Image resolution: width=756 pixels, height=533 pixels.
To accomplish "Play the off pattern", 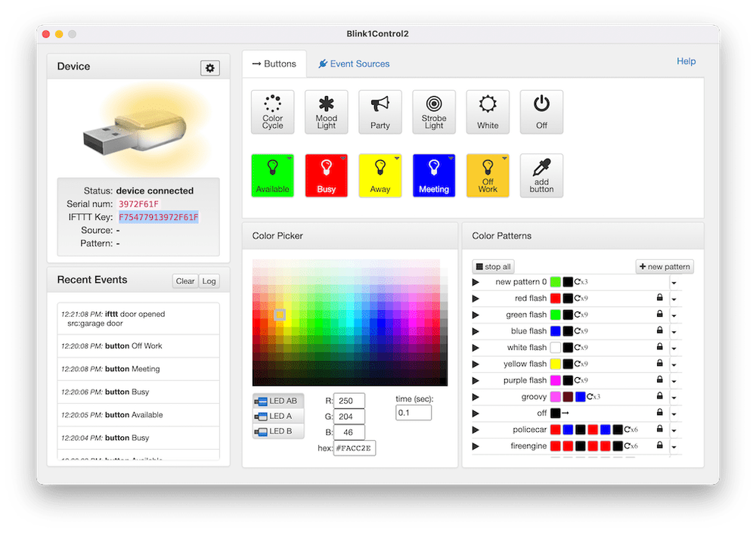I will (476, 414).
